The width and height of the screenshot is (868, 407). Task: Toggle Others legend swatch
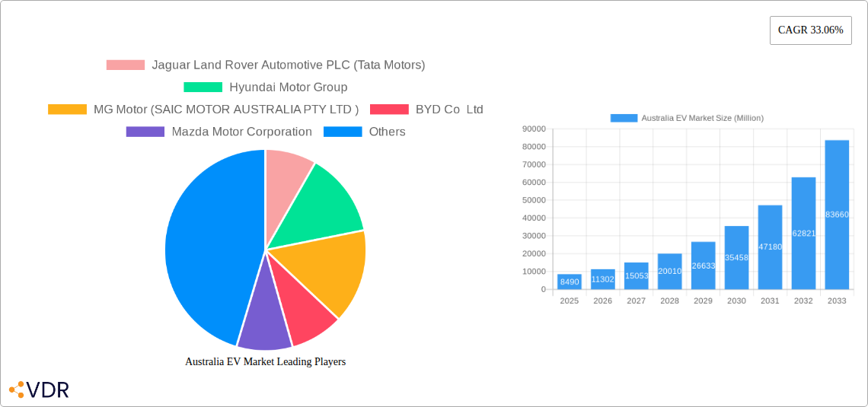click(x=343, y=132)
